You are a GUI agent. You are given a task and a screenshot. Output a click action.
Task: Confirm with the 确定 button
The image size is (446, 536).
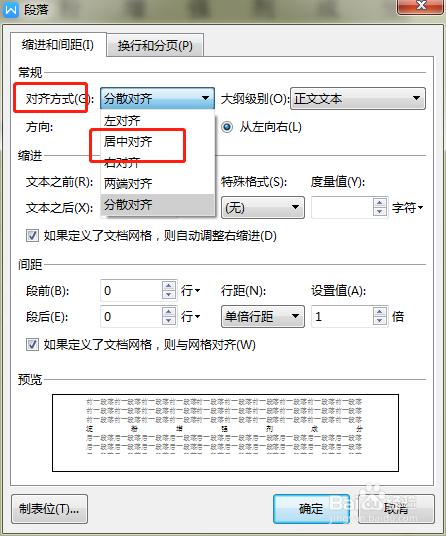[311, 509]
